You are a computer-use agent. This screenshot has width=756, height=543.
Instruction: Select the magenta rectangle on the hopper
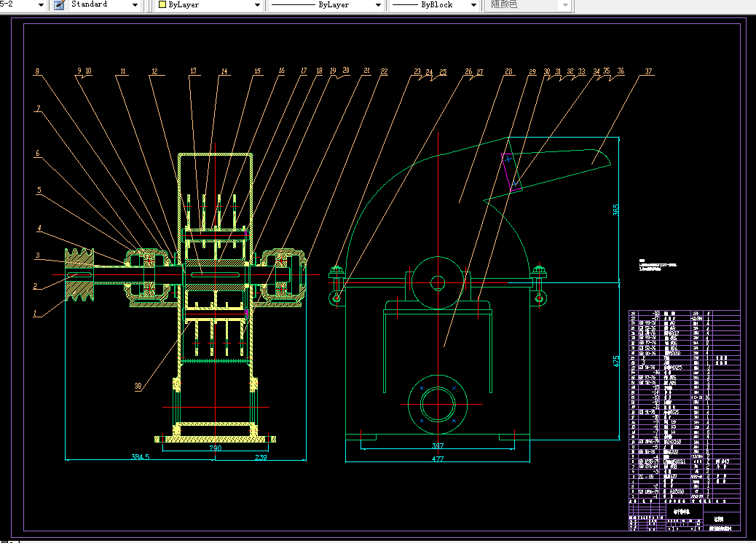click(x=511, y=173)
